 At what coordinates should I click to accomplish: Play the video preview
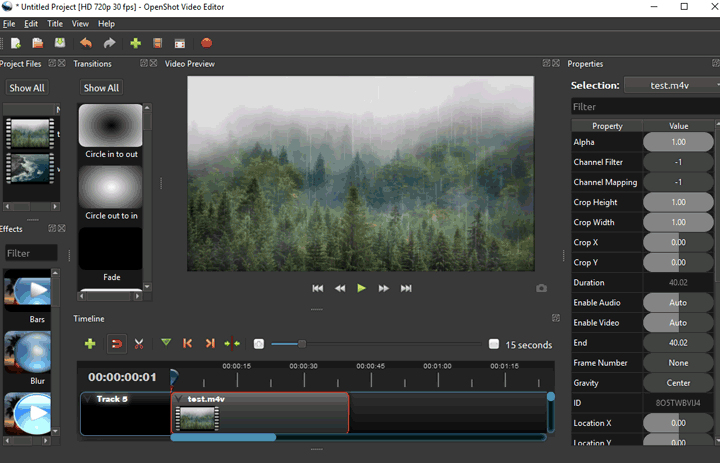click(361, 288)
